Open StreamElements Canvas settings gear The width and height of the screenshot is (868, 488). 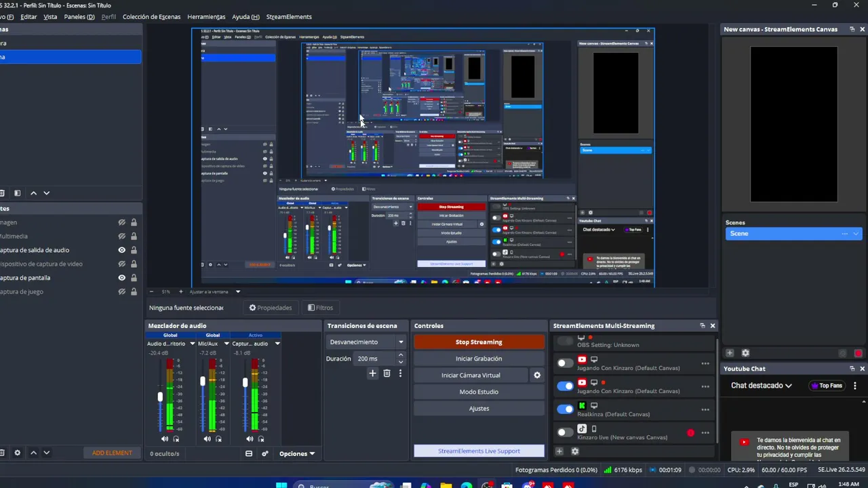[745, 353]
